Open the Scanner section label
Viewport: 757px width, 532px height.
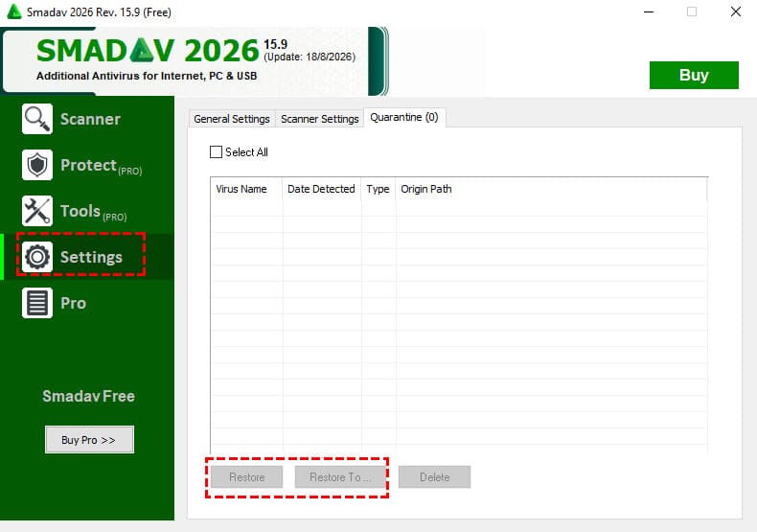coord(90,119)
